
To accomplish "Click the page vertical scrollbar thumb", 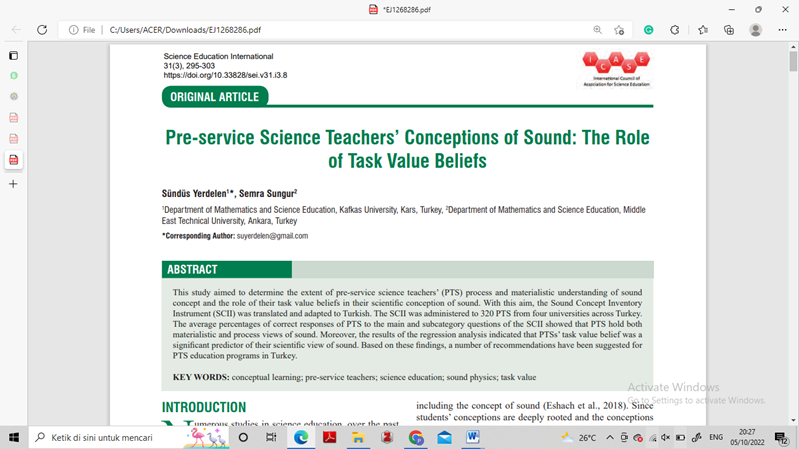I will click(793, 62).
